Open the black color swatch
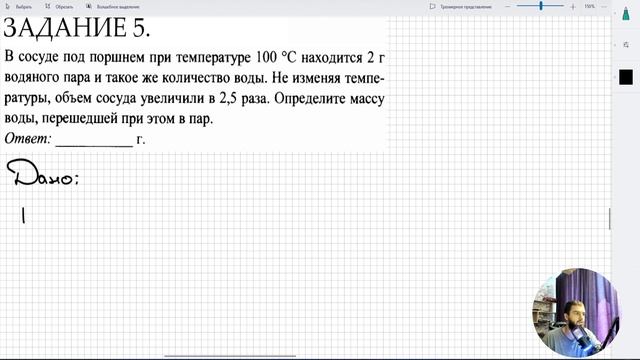This screenshot has height=360, width=640. tap(626, 77)
